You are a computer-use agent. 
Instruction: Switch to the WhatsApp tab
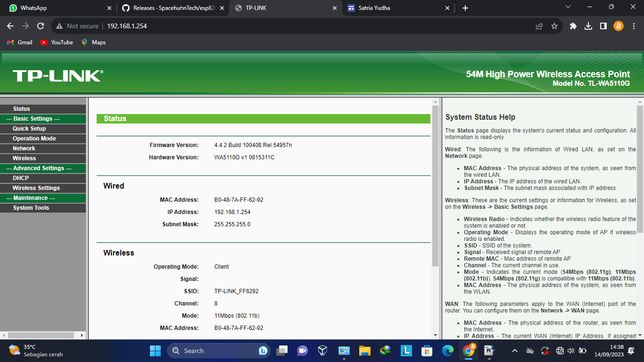coord(58,8)
